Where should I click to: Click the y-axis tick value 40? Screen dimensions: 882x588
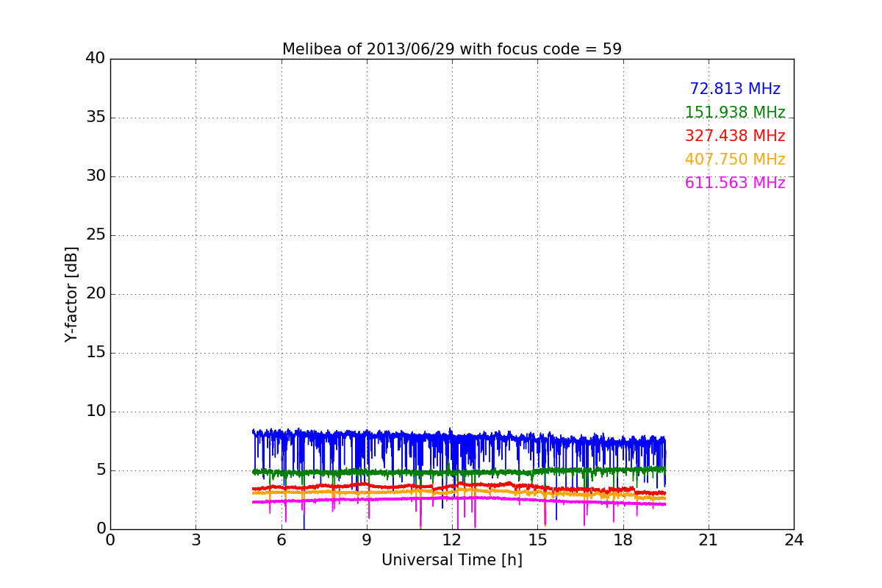pos(96,59)
